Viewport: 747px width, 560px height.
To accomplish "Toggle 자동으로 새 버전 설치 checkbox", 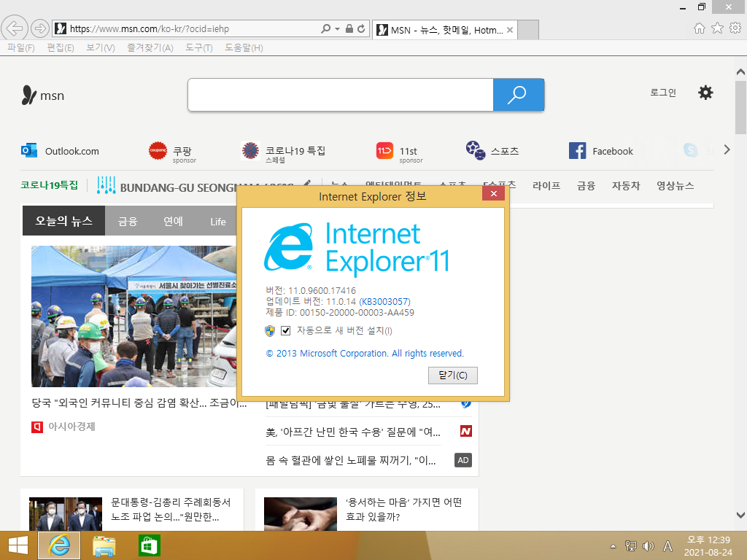I will tap(285, 330).
